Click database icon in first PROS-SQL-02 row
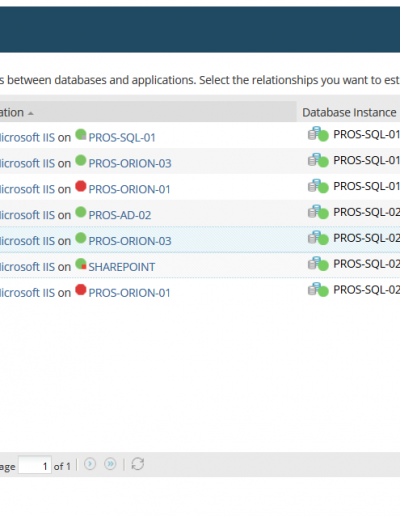 pyautogui.click(x=318, y=212)
